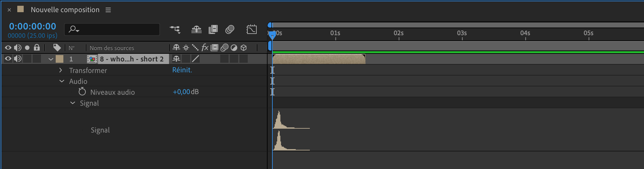This screenshot has width=644, height=169.
Task: Collapse layer 1 properties
Action: (x=51, y=59)
